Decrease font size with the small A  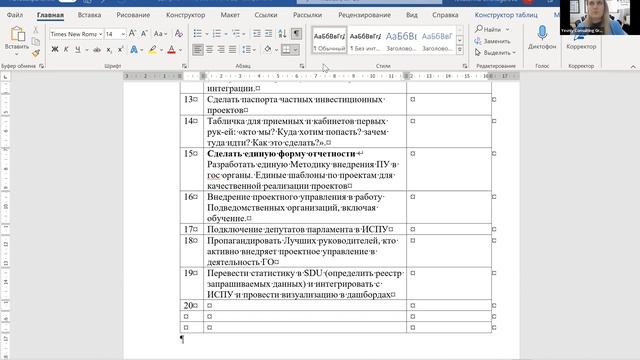[144, 34]
